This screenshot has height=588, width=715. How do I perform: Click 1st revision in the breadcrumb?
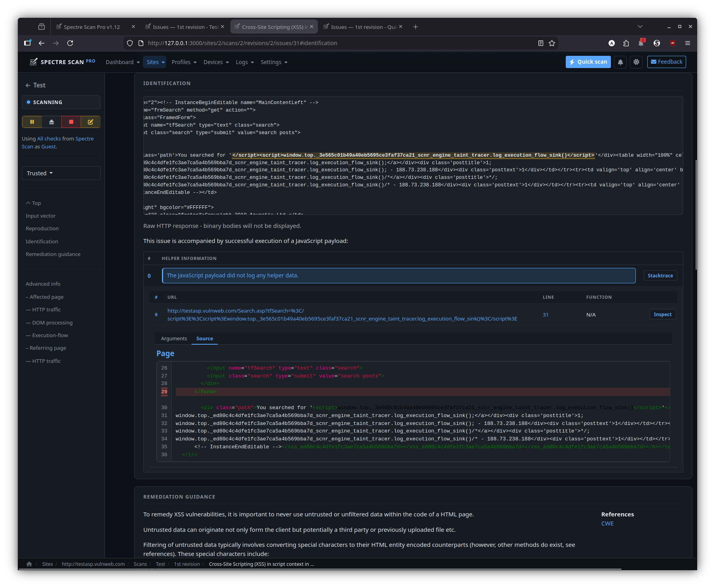pos(187,564)
